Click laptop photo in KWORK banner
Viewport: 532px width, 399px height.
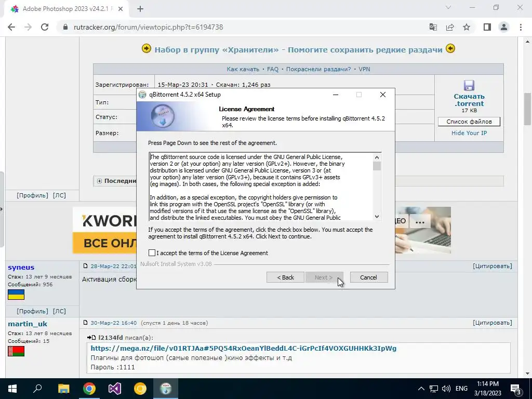[x=423, y=230]
